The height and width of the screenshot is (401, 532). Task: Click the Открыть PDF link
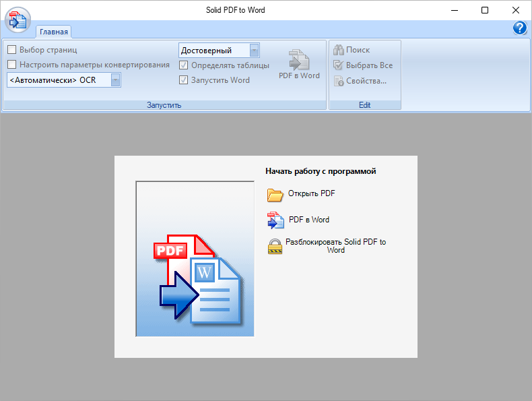click(312, 193)
